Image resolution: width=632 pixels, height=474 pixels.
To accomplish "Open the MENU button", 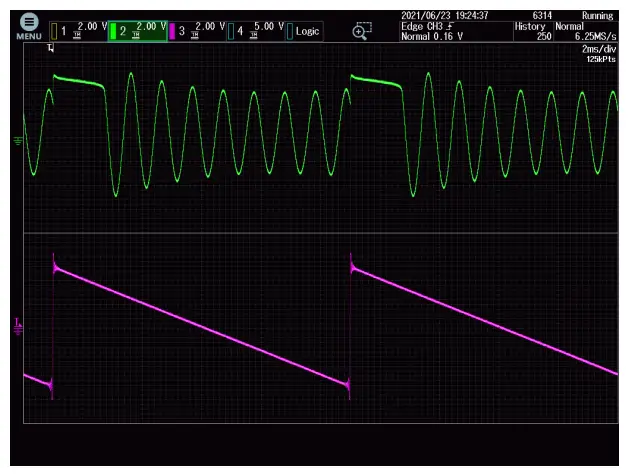I will tap(29, 27).
